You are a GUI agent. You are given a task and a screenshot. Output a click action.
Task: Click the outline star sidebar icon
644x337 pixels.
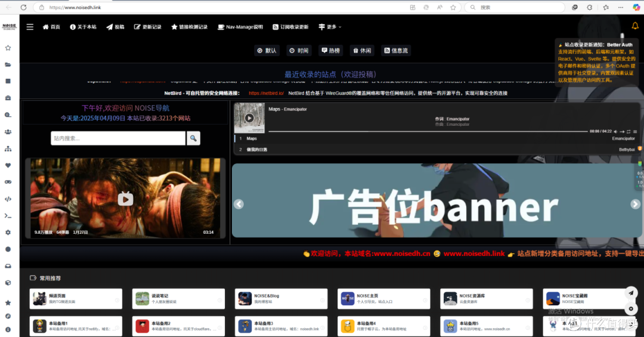(8, 48)
